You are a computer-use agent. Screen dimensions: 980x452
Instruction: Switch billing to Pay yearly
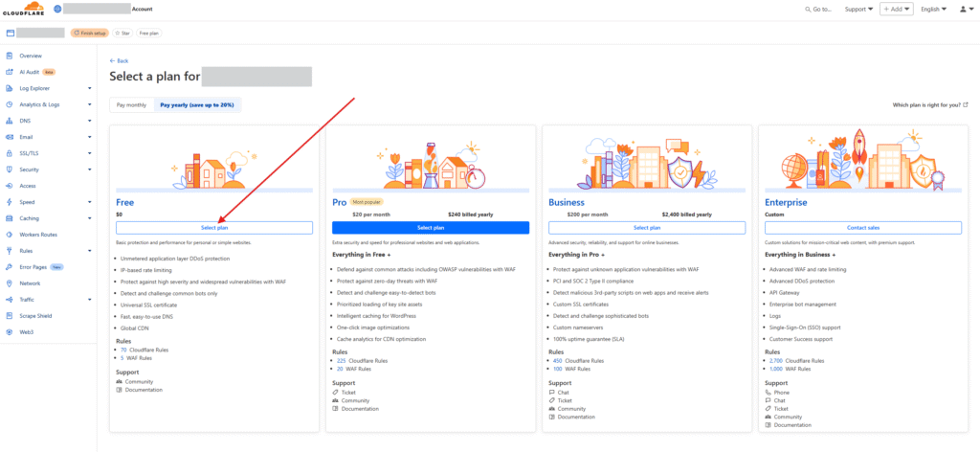coord(197,105)
